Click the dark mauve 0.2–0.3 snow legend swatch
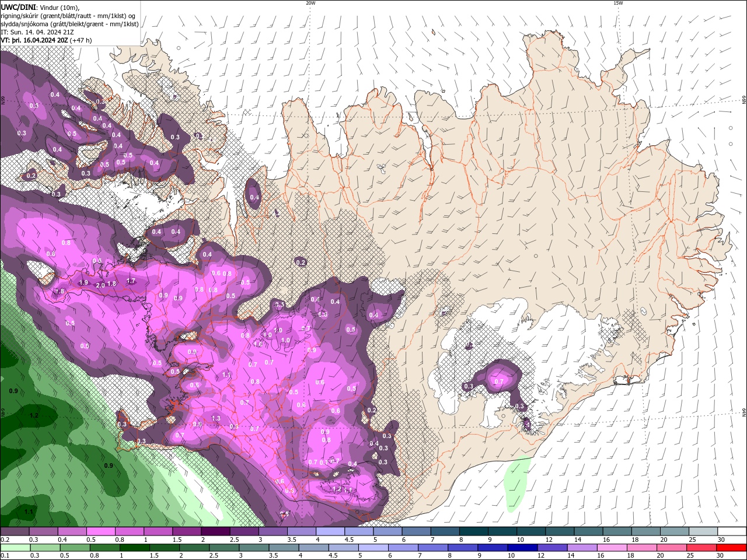Image resolution: width=747 pixels, height=560 pixels. click(15, 531)
